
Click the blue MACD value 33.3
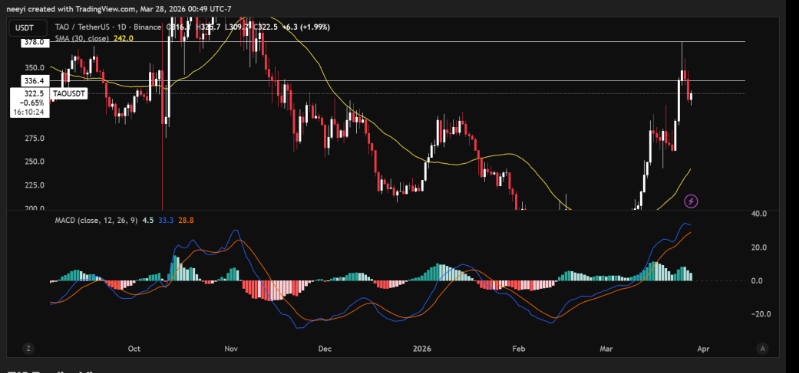[x=165, y=220]
